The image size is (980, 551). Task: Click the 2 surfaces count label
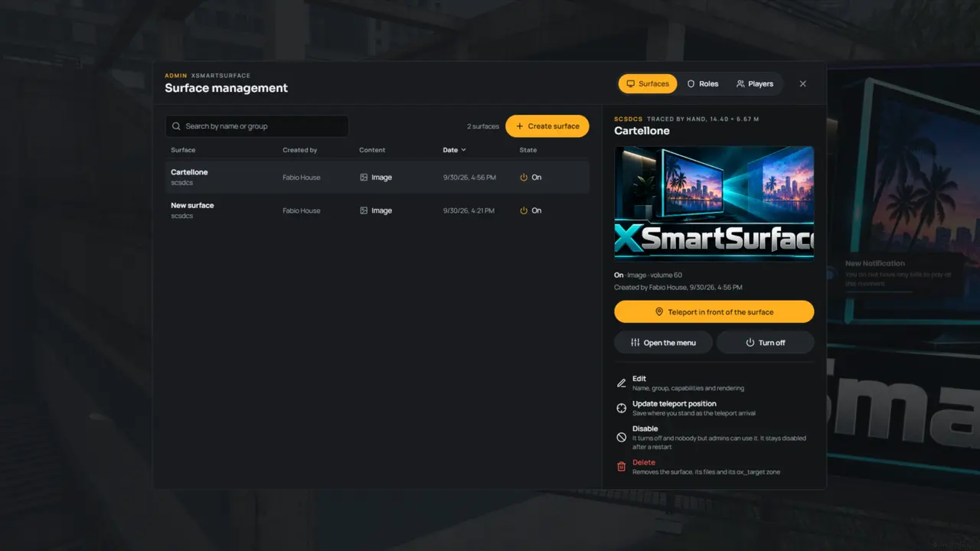pyautogui.click(x=483, y=126)
